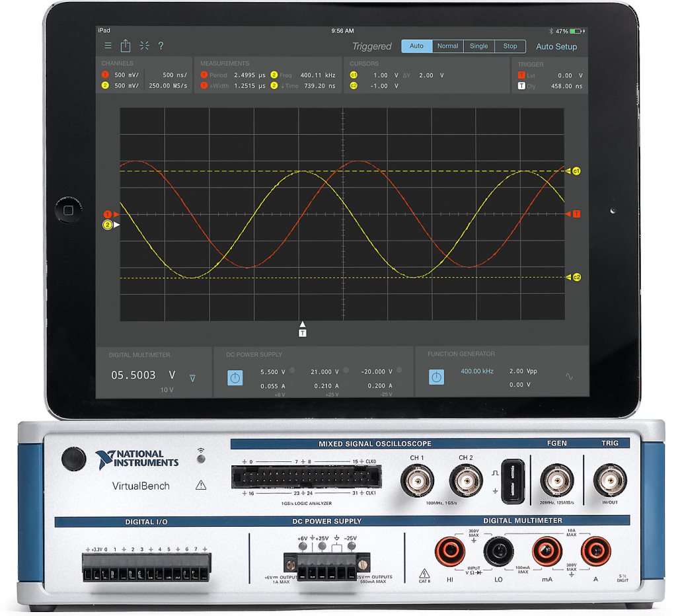
Task: Switch to Normal trigger mode
Action: pos(447,46)
